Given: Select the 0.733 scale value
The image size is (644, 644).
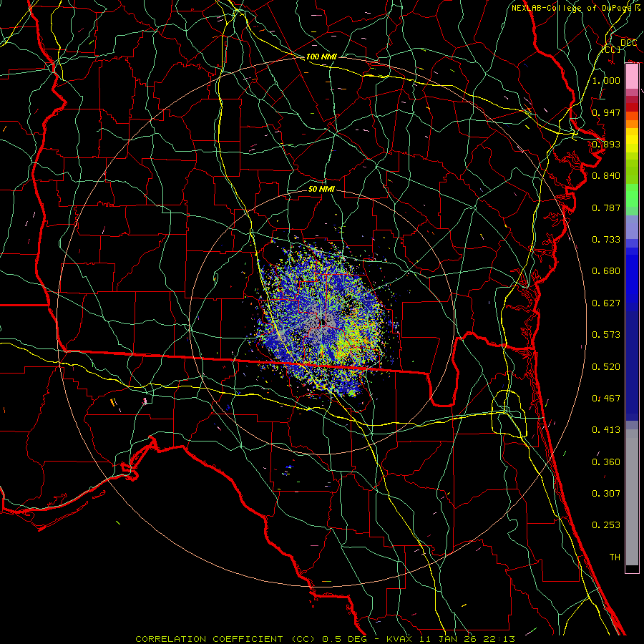Looking at the screenshot, I should pyautogui.click(x=606, y=240).
